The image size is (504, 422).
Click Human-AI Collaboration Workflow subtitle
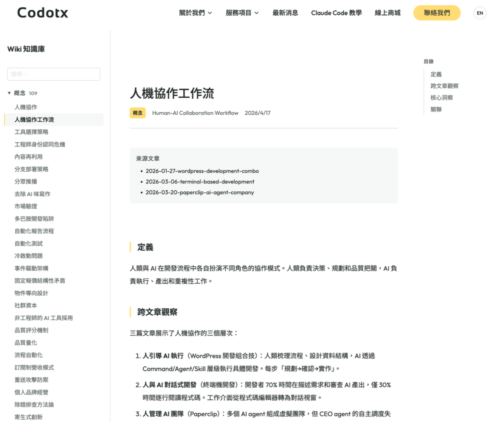click(195, 113)
